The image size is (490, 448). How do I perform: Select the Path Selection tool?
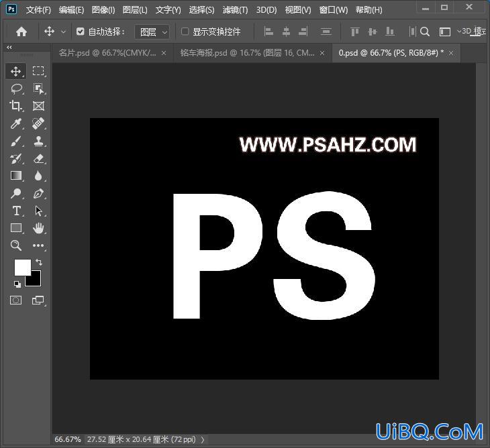click(38, 211)
